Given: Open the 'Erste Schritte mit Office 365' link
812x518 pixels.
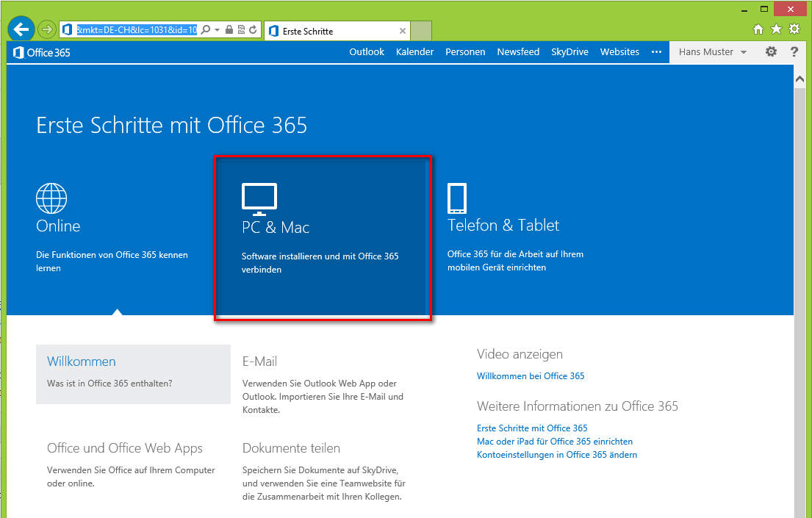Looking at the screenshot, I should [532, 428].
